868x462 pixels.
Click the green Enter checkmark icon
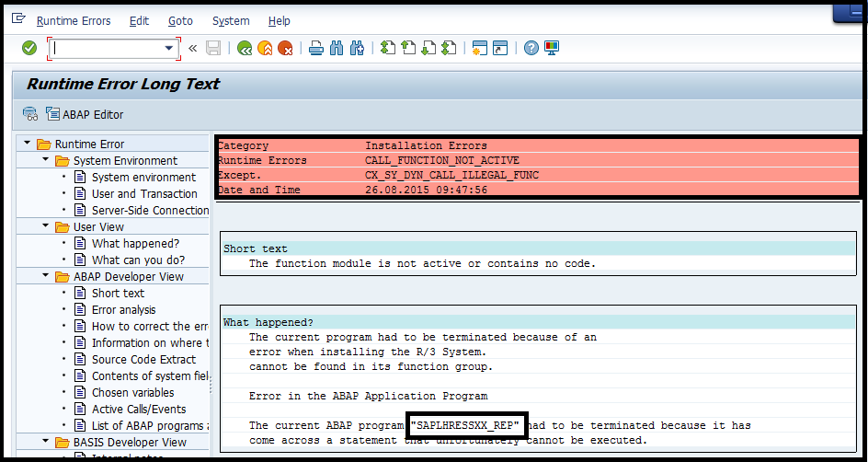click(x=29, y=48)
